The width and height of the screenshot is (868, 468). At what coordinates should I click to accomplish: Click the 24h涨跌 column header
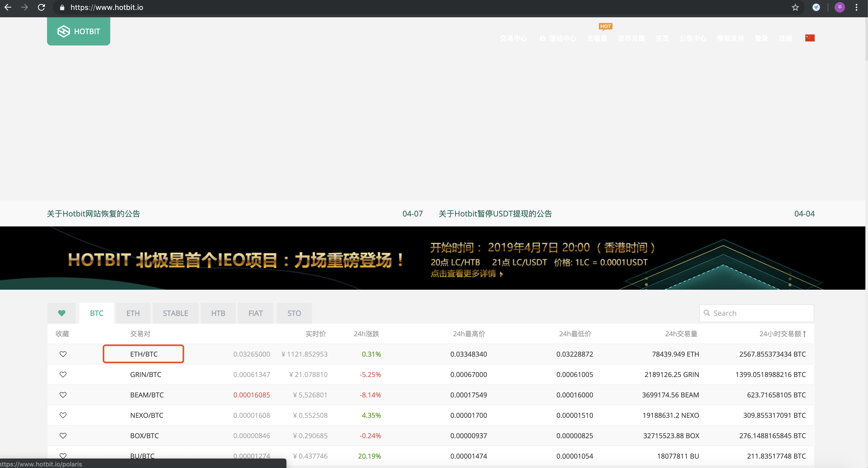pyautogui.click(x=366, y=334)
